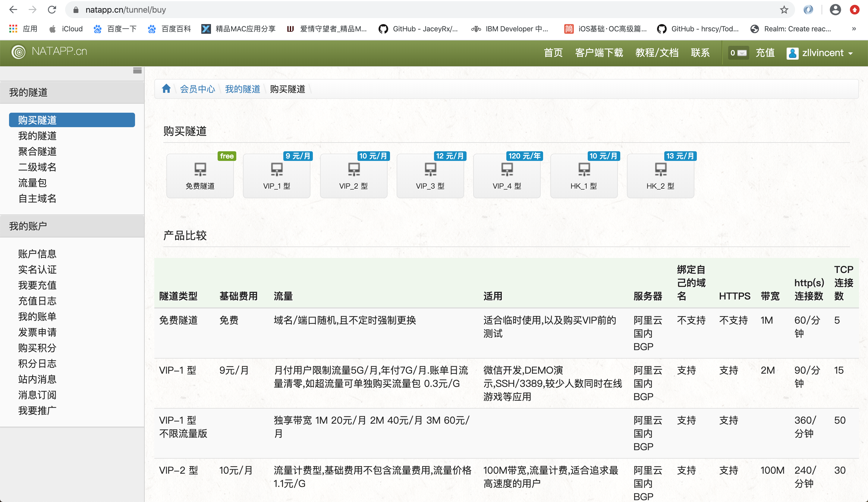Click the site lock icon in address bar
Screen dimensions: 868x502
76,10
